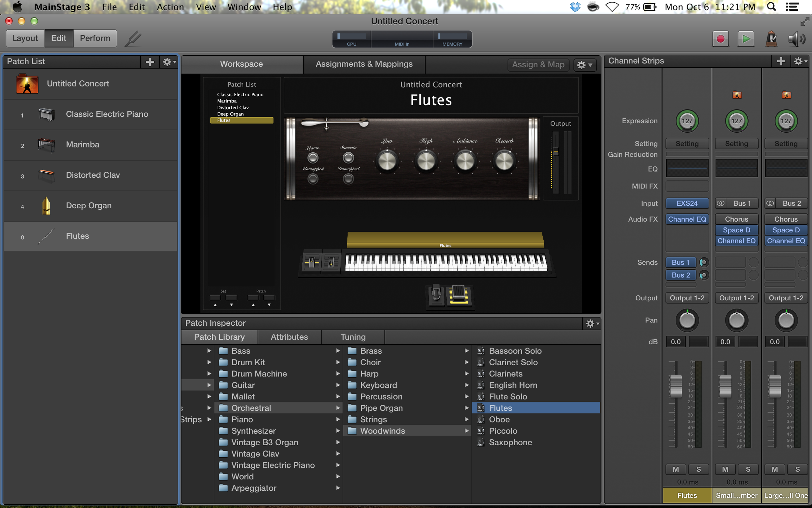
Task: Mute the Flutes channel strip
Action: click(675, 469)
